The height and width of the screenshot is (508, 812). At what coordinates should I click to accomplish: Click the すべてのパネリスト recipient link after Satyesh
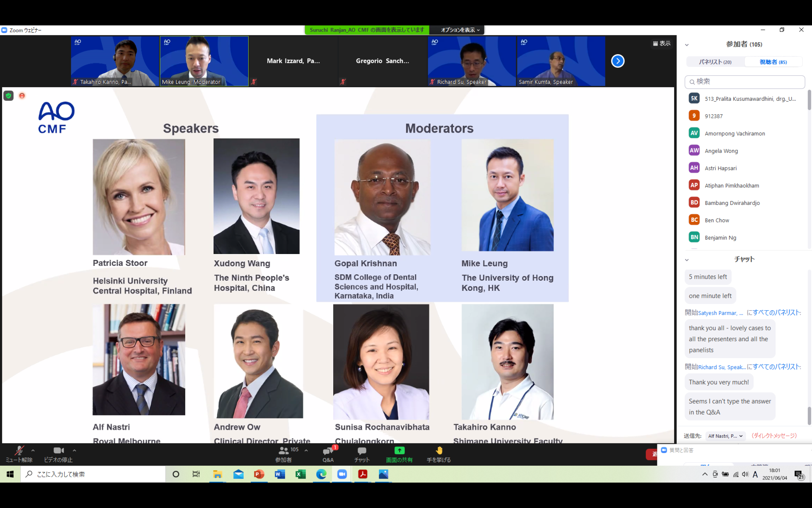777,312
